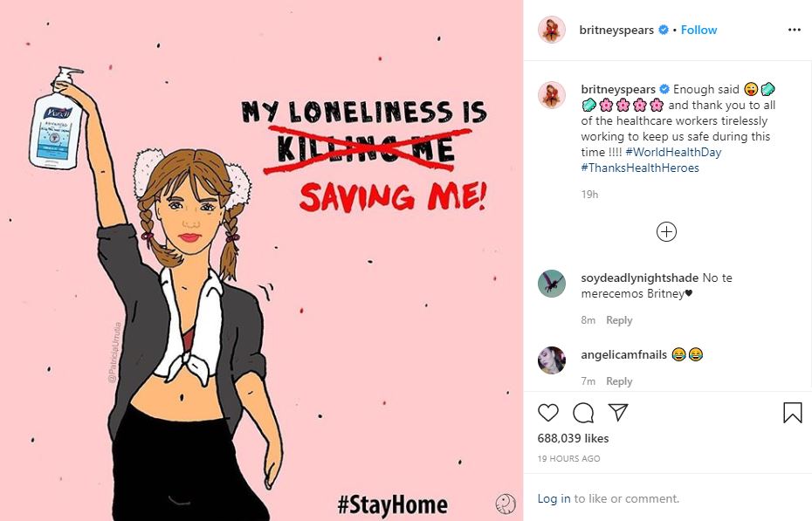
Task: Save the post with bookmark icon
Action: (792, 413)
